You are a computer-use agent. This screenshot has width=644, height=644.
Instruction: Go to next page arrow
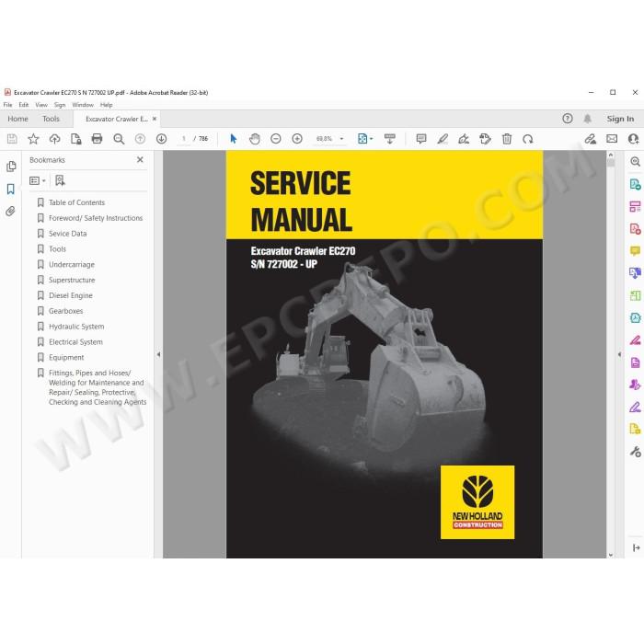(x=161, y=139)
